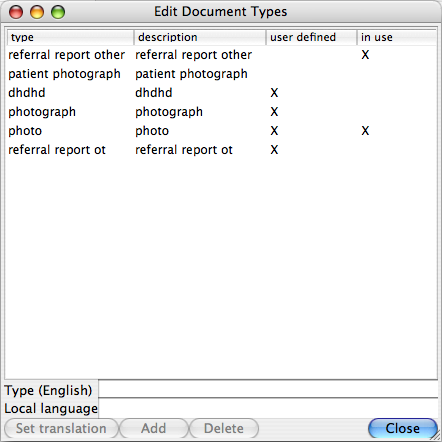Viewport: 442px width, 442px height.
Task: Click the in use X for photo
Action: pyautogui.click(x=365, y=131)
